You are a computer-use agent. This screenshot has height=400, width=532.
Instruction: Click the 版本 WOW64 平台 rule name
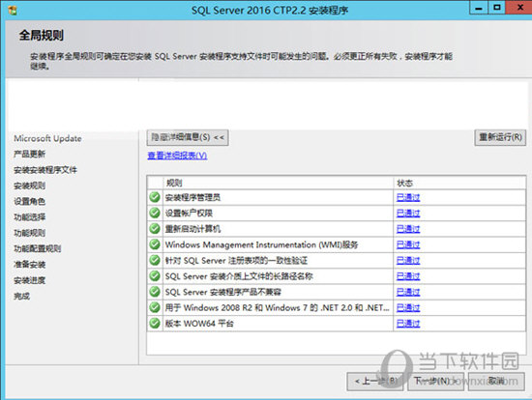[199, 324]
